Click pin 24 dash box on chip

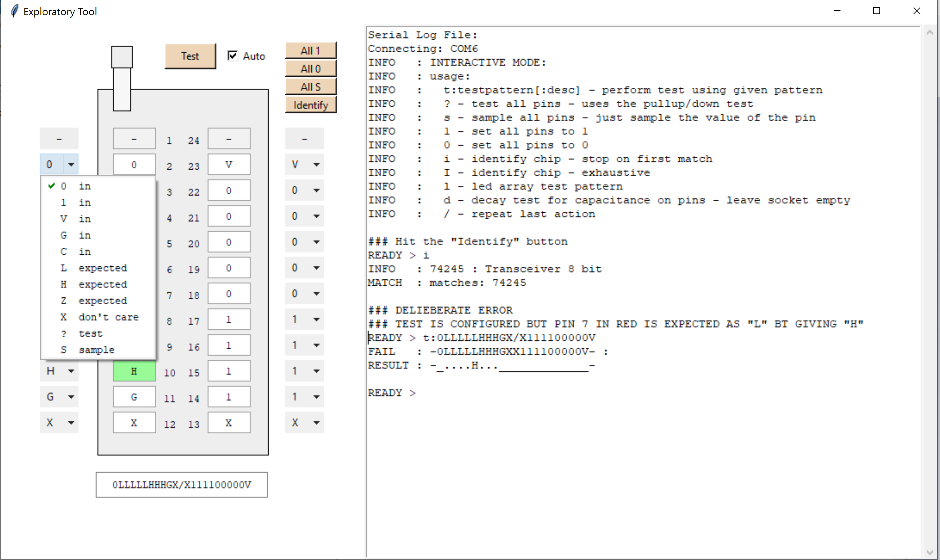coord(229,138)
